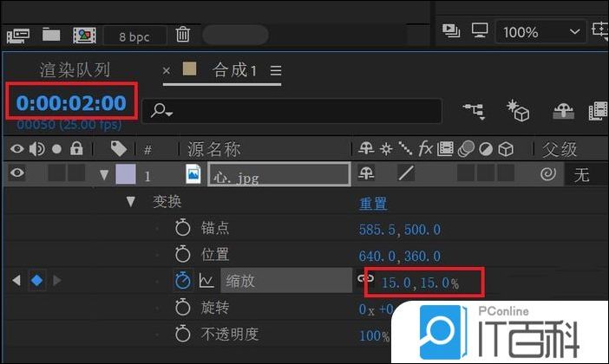The height and width of the screenshot is (364, 609).
Task: Toggle the 3D layer box for 心.jpg
Action: (506, 173)
